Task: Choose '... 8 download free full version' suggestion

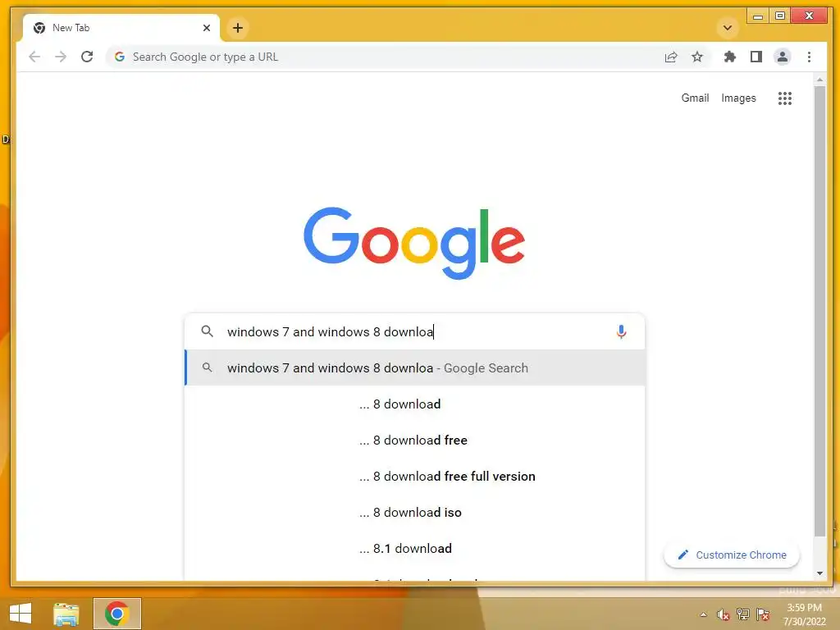Action: (414, 477)
